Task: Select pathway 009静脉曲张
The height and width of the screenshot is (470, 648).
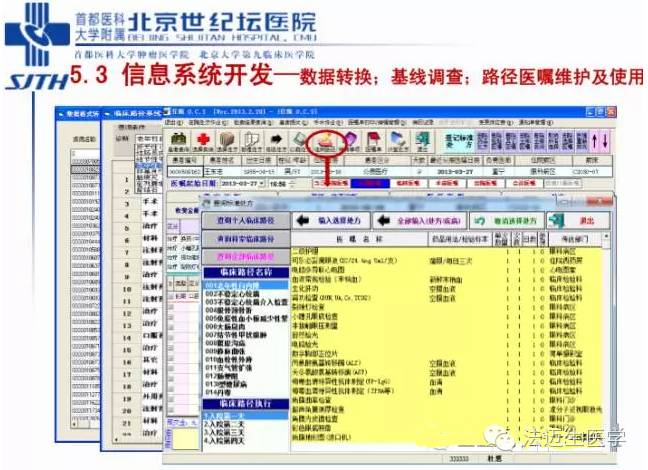Action: 226,351
